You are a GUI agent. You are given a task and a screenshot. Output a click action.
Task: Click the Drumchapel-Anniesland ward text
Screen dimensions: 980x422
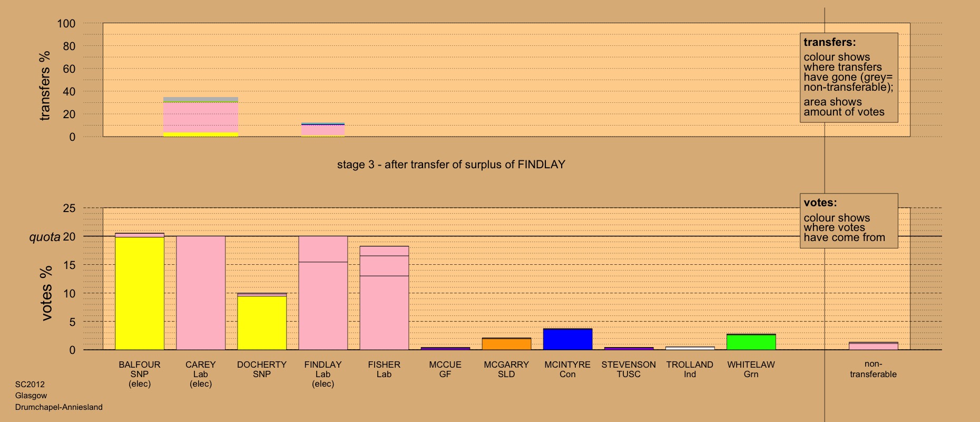[x=59, y=407]
